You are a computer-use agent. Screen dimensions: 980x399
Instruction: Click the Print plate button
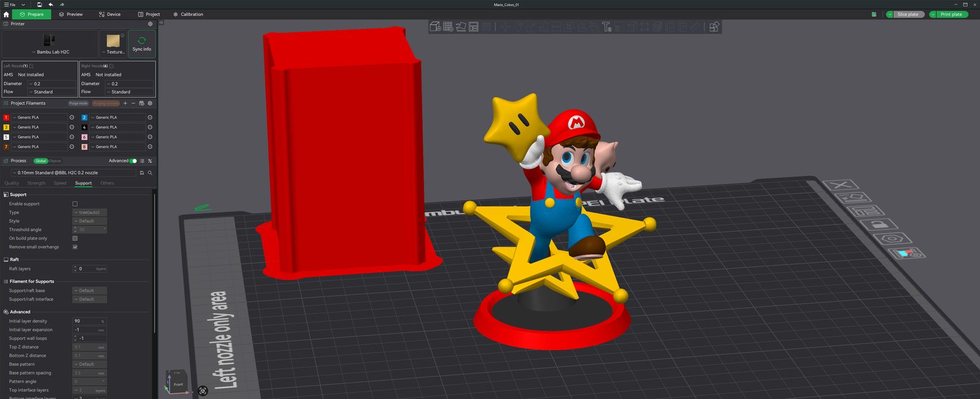[951, 14]
